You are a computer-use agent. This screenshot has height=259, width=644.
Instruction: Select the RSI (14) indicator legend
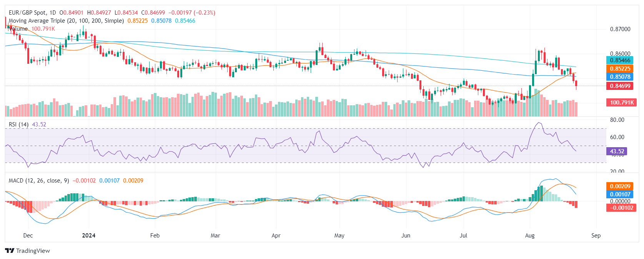tap(18, 125)
